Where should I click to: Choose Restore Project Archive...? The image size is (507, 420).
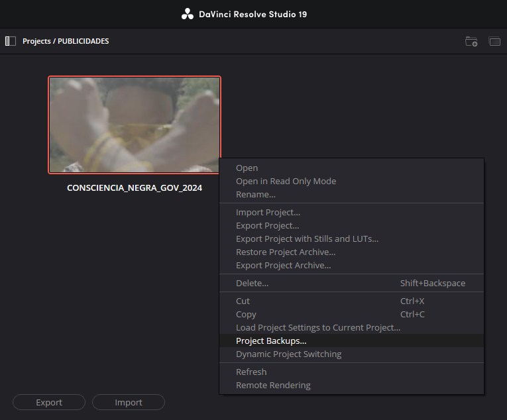tap(351, 252)
